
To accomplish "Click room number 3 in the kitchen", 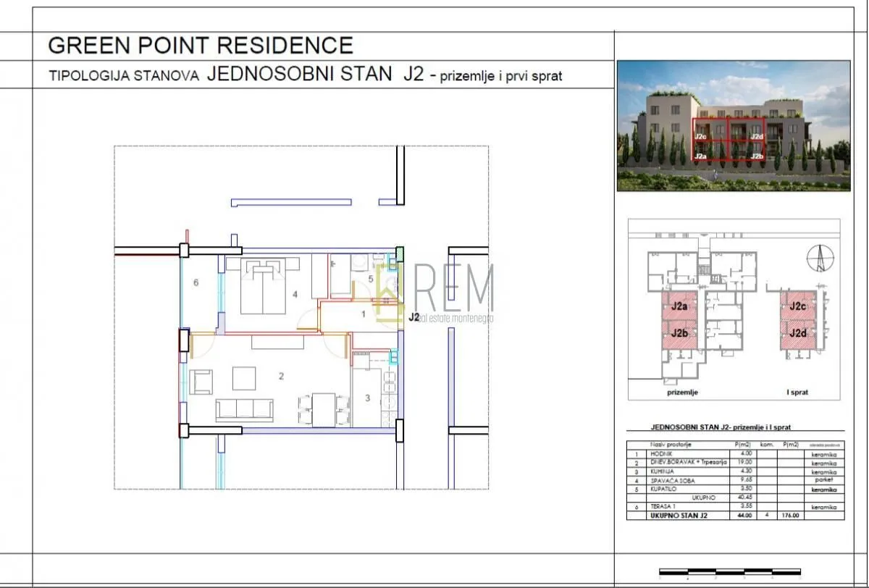I will click(x=367, y=398).
